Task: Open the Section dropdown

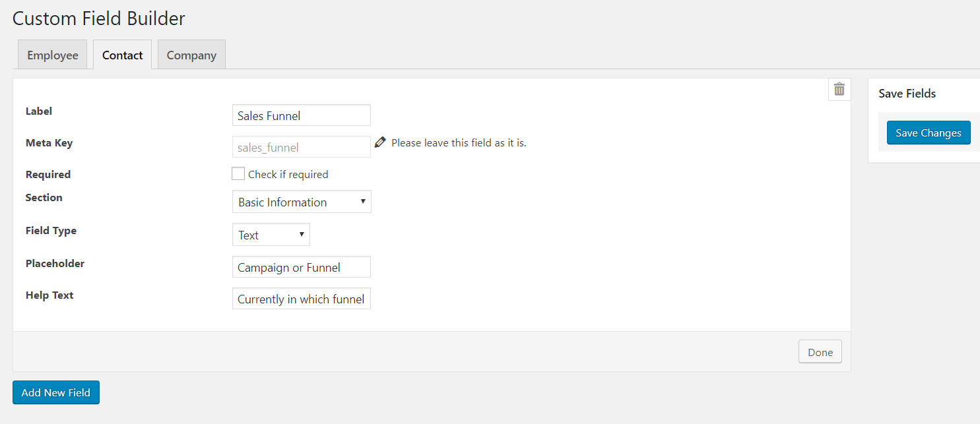Action: 301,201
